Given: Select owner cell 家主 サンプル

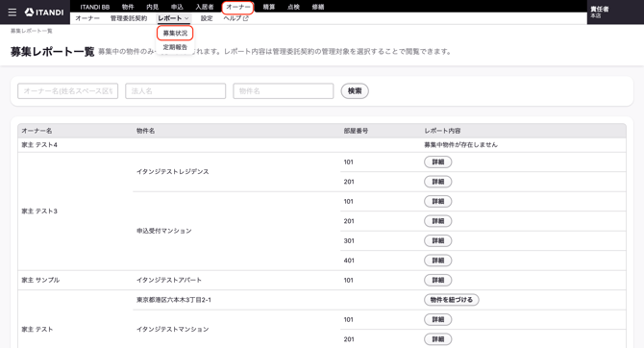Looking at the screenshot, I should tap(40, 280).
